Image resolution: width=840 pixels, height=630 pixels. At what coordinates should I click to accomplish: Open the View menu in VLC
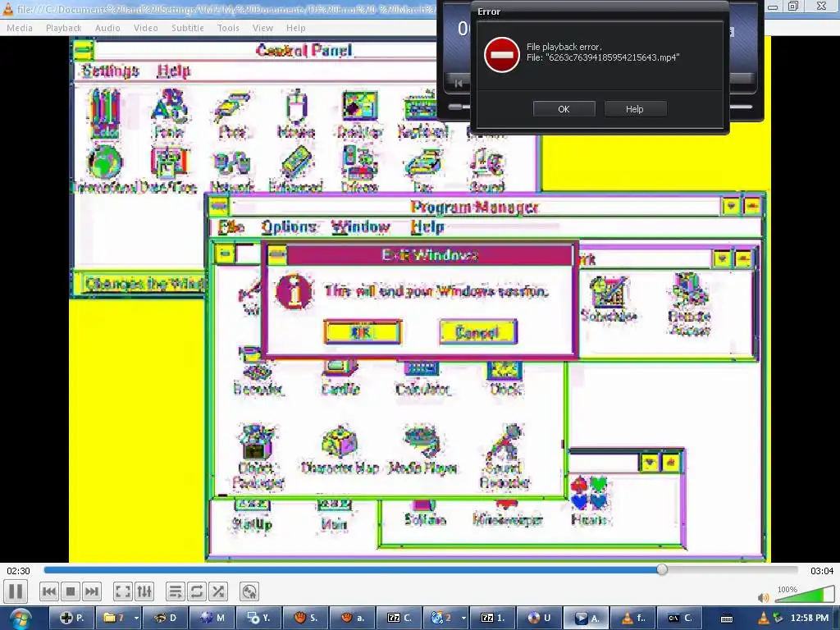[x=263, y=28]
